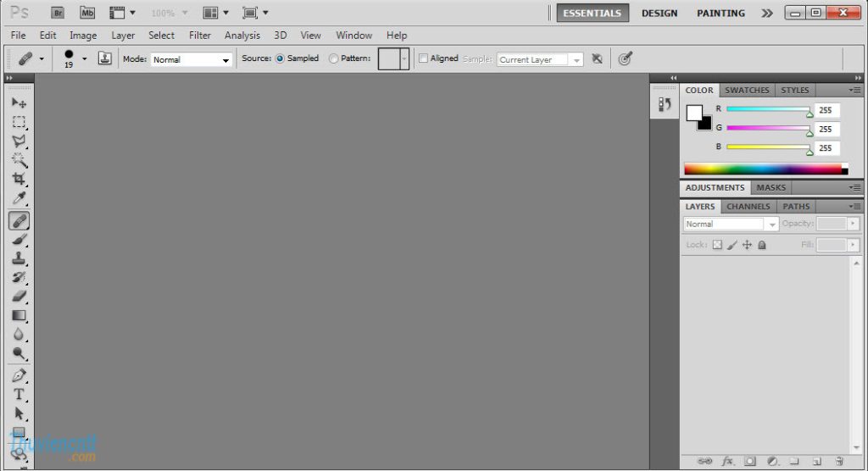Image resolution: width=868 pixels, height=471 pixels.
Task: Open the layer blend mode Normal dropdown
Action: [x=731, y=224]
